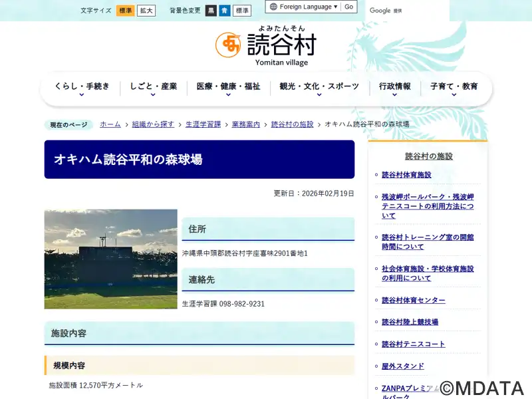Open the 子育て・教育 menu

coord(454,88)
